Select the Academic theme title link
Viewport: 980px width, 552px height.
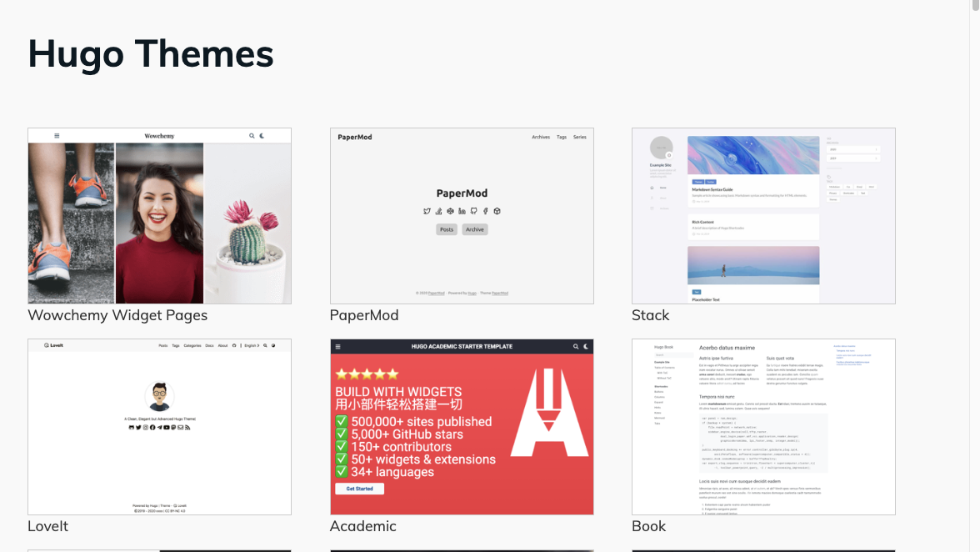362,526
